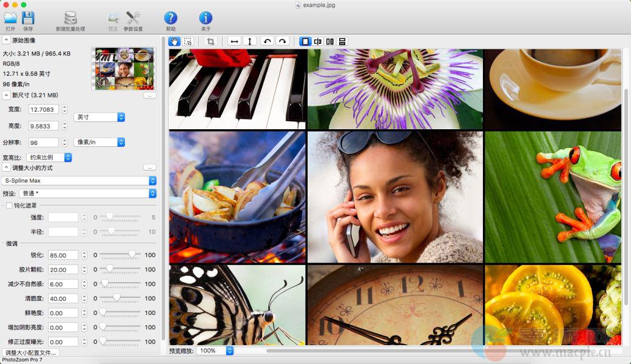Click the 调整大小配置文件 button
The height and width of the screenshot is (364, 631).
30,352
